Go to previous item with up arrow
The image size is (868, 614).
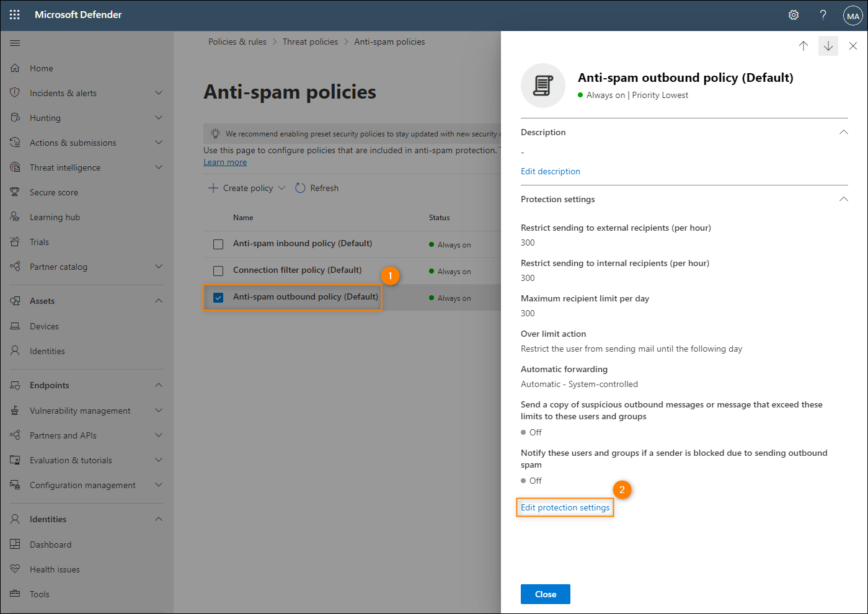point(804,46)
